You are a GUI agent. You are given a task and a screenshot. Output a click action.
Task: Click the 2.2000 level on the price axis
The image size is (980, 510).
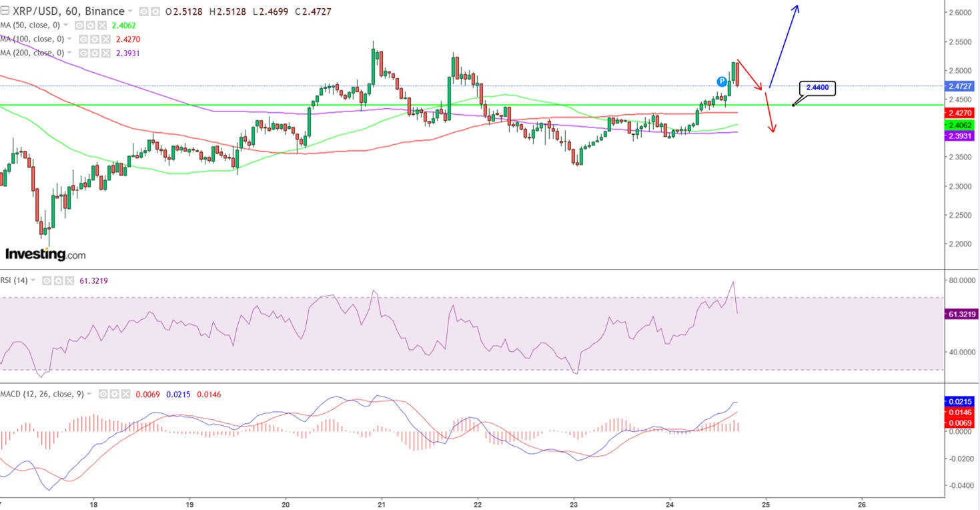point(959,244)
